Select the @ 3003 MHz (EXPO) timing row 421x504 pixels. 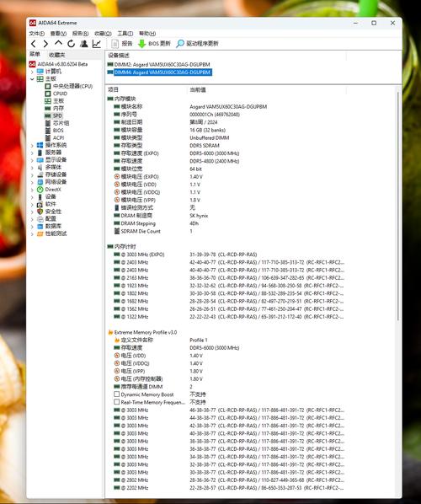click(185, 255)
